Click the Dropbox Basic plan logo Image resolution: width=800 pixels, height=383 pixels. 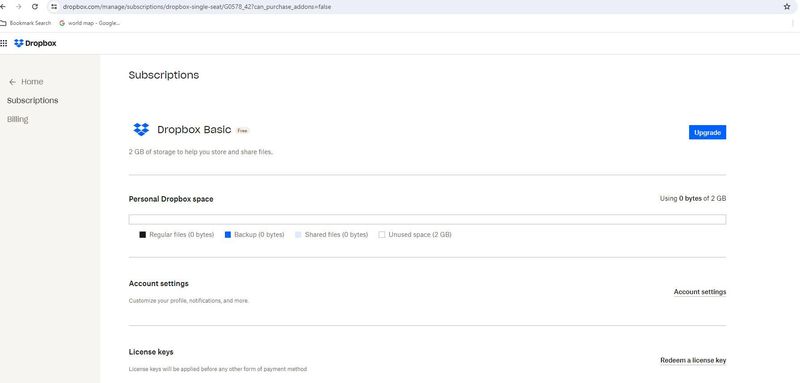(x=141, y=130)
